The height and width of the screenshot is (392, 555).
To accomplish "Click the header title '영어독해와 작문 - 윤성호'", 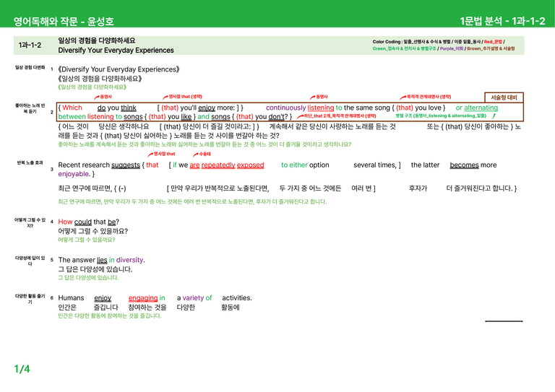I will (64, 22).
